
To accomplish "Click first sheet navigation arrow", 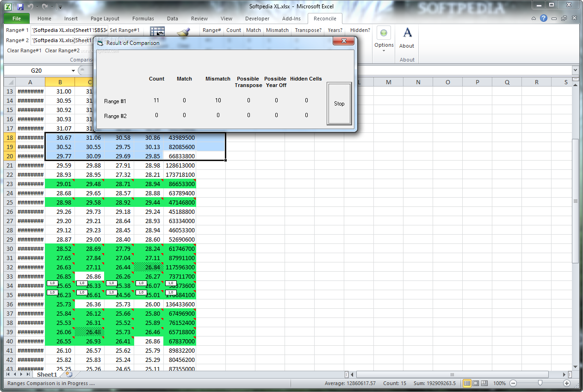I will (8, 374).
